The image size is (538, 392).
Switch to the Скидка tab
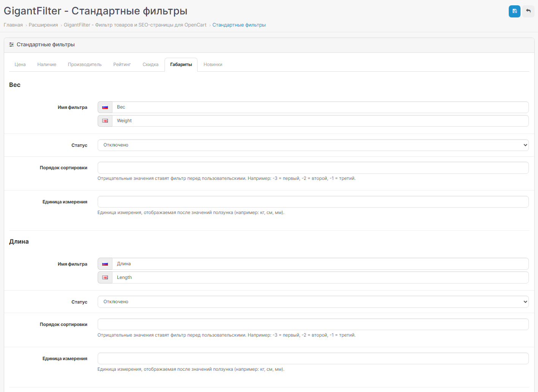click(x=150, y=65)
